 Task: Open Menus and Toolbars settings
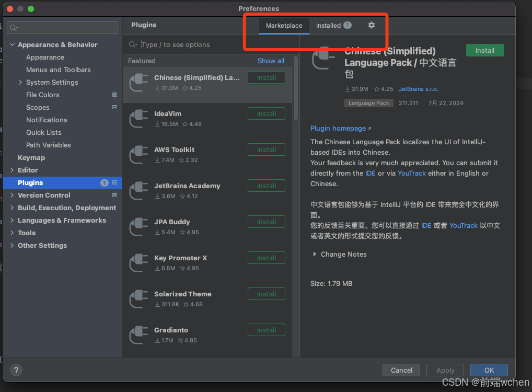(x=59, y=70)
